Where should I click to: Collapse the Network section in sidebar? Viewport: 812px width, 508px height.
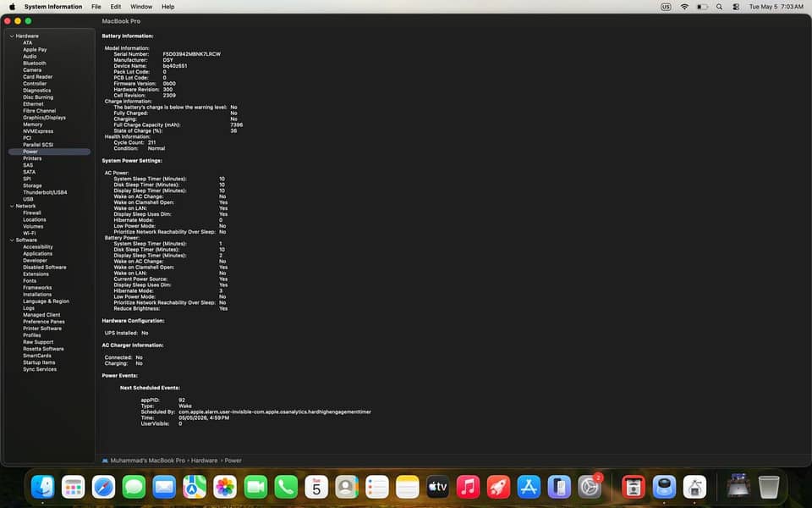tap(12, 206)
